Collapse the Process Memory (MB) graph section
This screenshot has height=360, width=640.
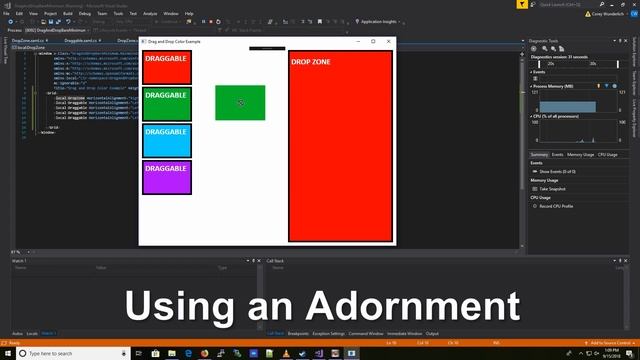[531, 86]
